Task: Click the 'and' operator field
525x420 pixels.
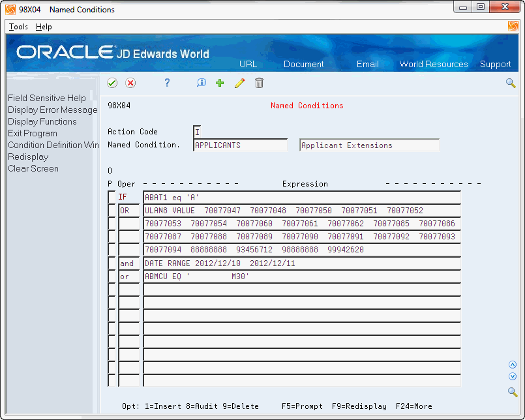Action: click(x=129, y=263)
